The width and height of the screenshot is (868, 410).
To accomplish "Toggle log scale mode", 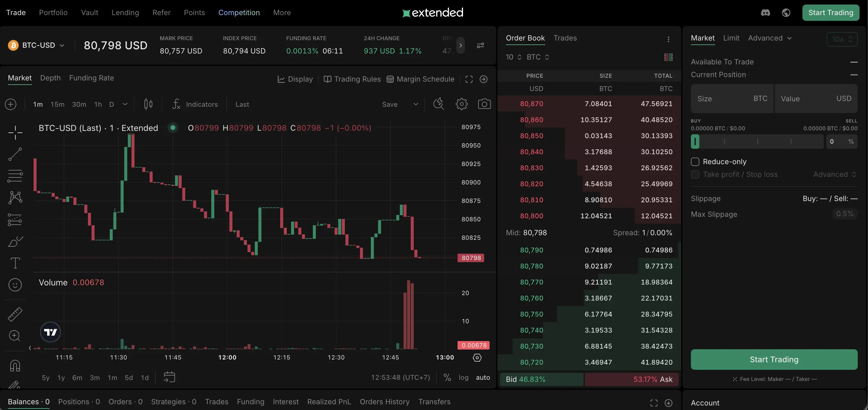I will (x=464, y=377).
